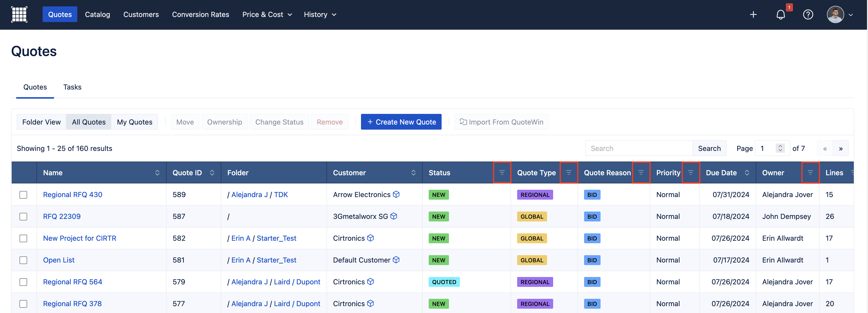Open the Open List quote link
The width and height of the screenshot is (868, 313).
click(x=59, y=260)
